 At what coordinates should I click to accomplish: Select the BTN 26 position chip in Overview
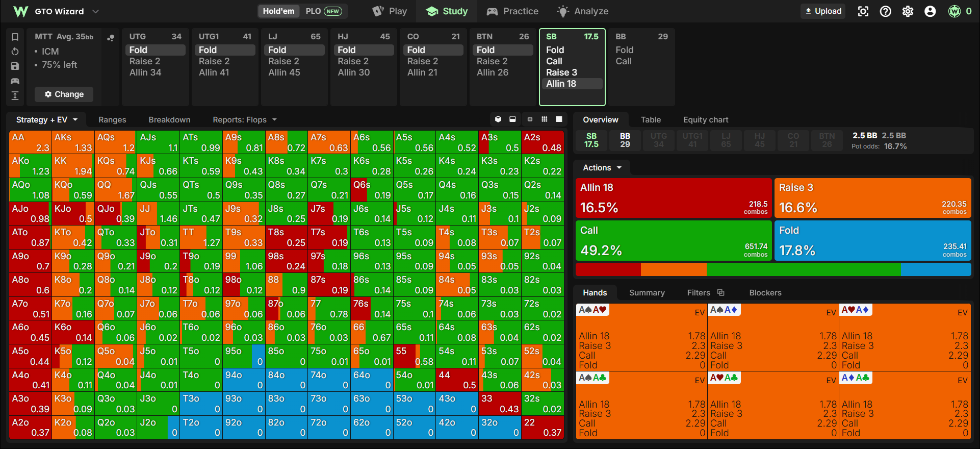tap(827, 140)
